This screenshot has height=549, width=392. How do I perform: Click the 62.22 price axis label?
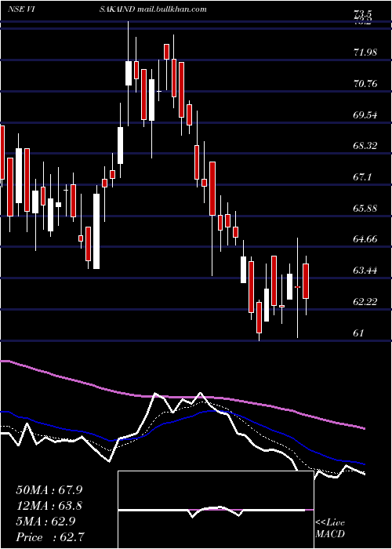[x=366, y=301]
